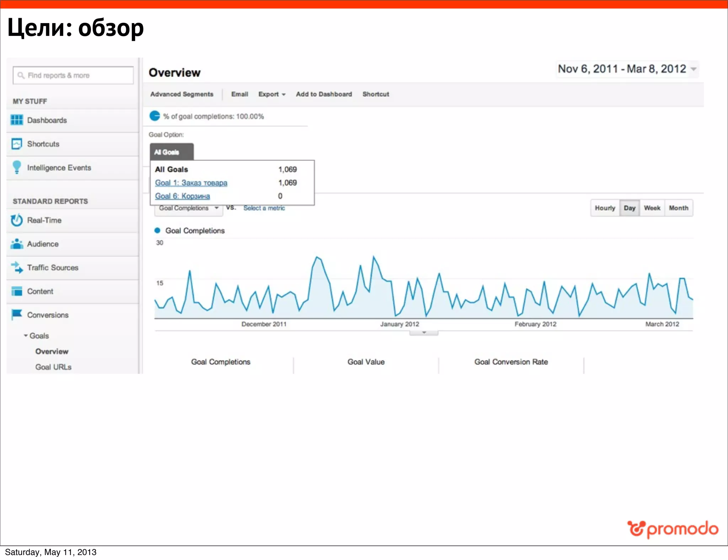The width and height of the screenshot is (728, 560).
Task: Open Goal URLs report in sidebar
Action: [53, 367]
